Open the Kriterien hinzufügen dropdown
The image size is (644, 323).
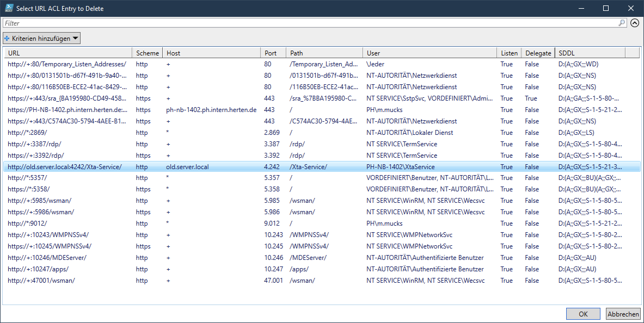coord(41,38)
